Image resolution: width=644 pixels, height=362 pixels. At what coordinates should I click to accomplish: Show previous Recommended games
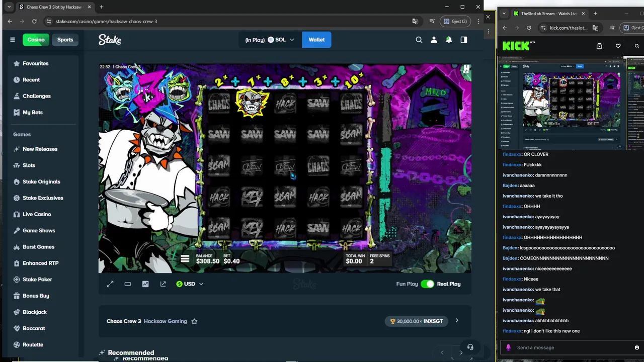(x=442, y=352)
